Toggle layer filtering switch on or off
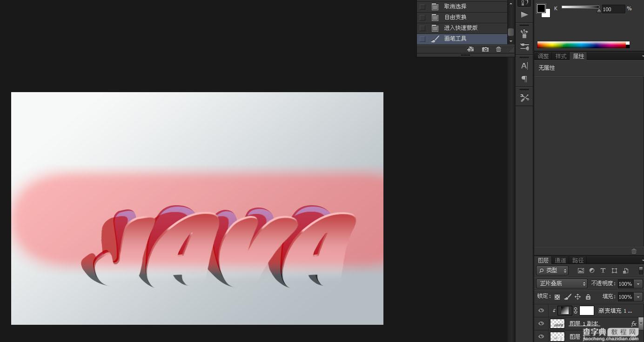 tap(641, 270)
